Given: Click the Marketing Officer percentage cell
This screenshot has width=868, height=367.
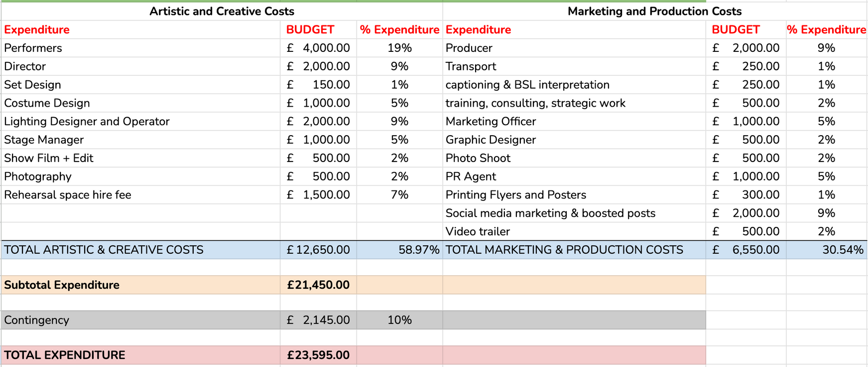Looking at the screenshot, I should (826, 122).
